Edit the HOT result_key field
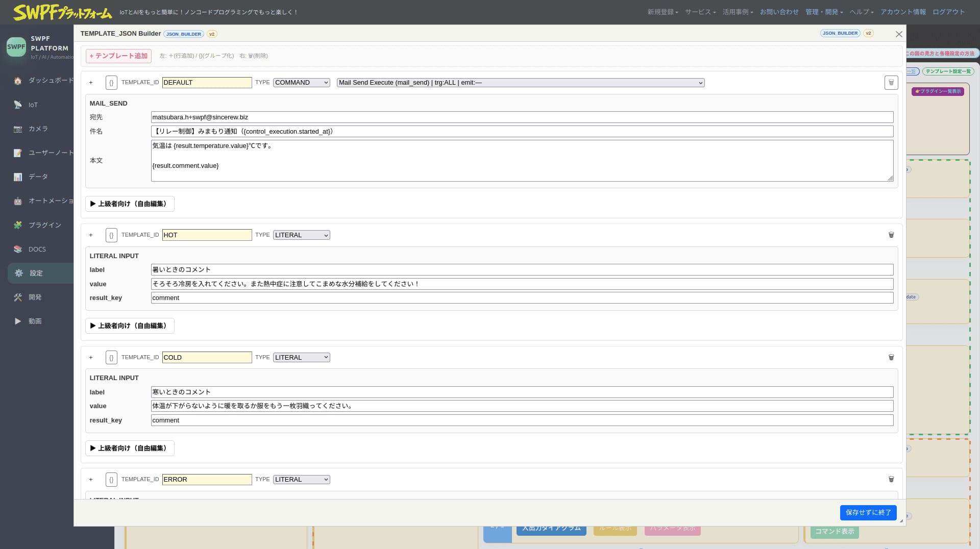 coord(522,298)
